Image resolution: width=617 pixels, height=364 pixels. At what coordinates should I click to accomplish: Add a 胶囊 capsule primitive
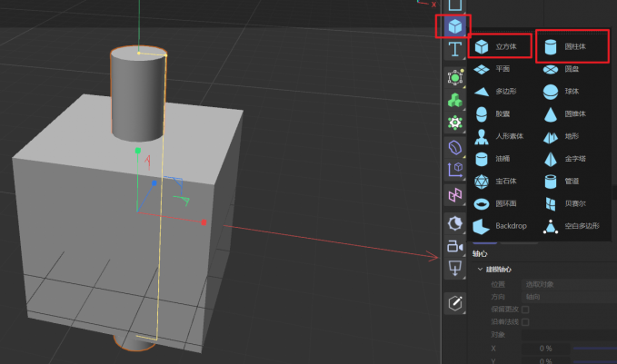[x=492, y=114]
